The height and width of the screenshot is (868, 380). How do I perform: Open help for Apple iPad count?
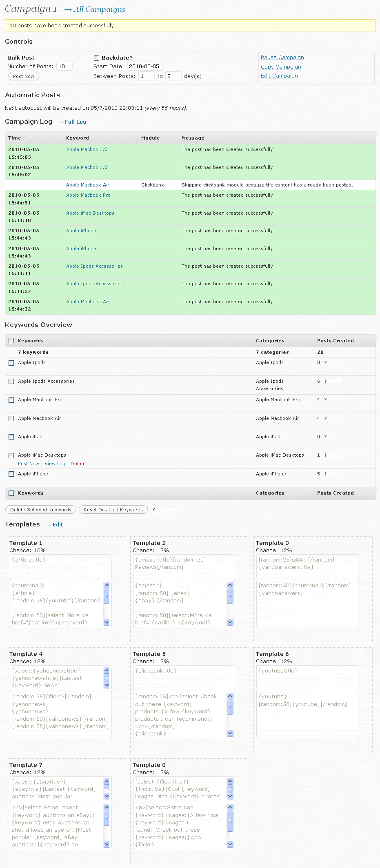click(x=325, y=437)
